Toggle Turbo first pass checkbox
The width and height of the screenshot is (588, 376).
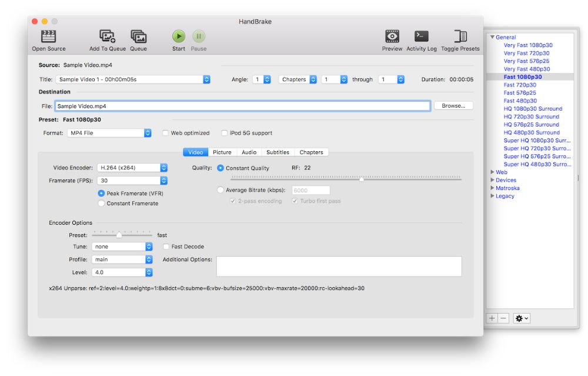tap(295, 201)
